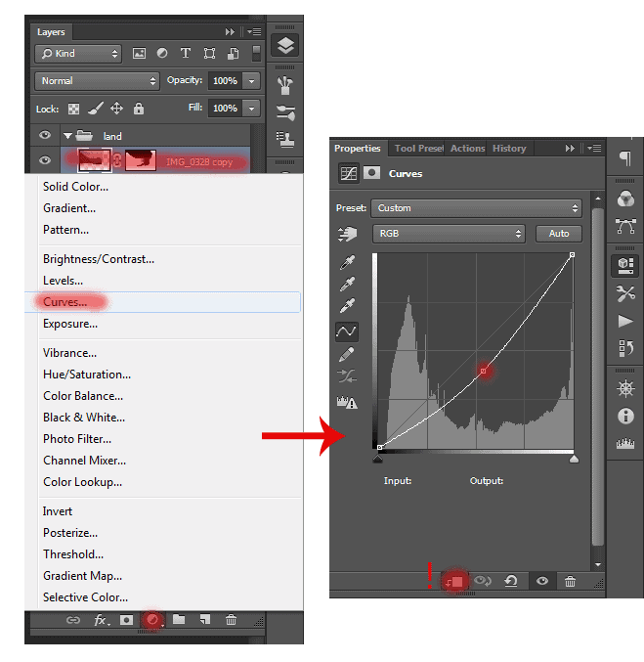Choose Selective Color adjustment
The width and height of the screenshot is (644, 662).
click(85, 597)
